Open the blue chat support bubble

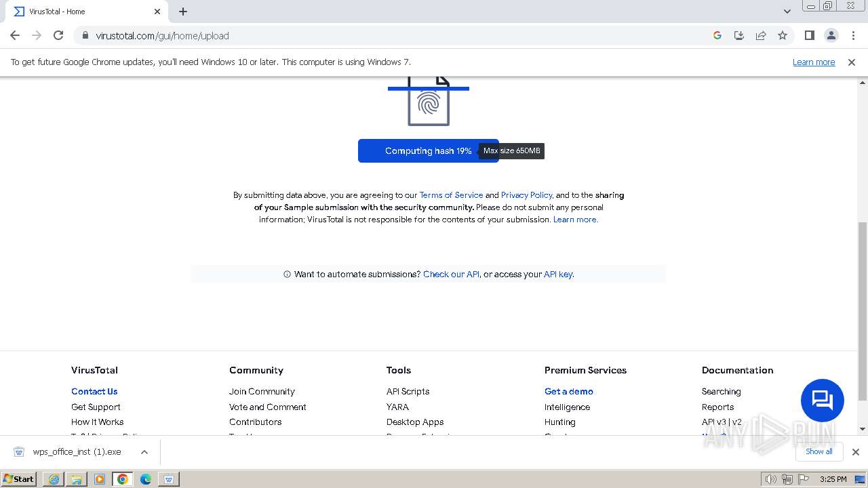tap(822, 400)
